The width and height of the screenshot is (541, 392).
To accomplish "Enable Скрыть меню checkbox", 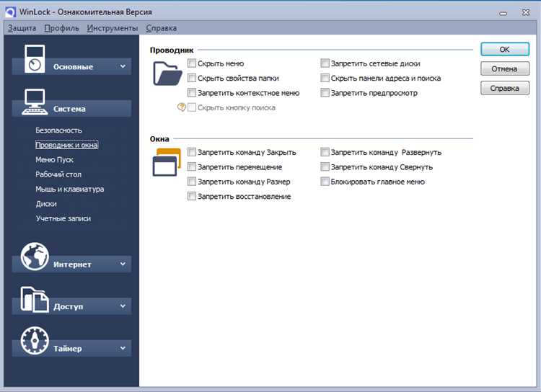I will click(191, 63).
